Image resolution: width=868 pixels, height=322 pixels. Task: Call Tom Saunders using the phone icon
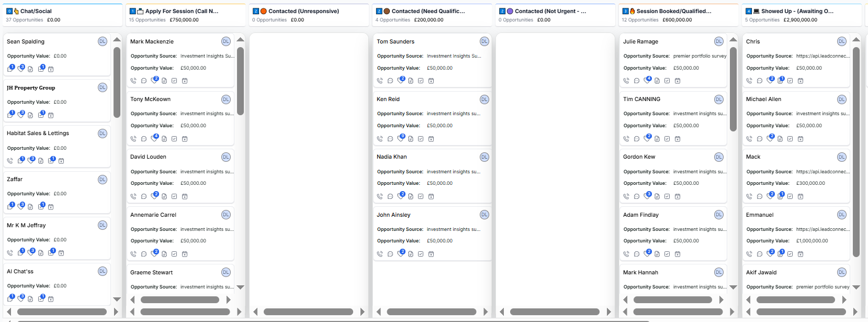click(380, 81)
